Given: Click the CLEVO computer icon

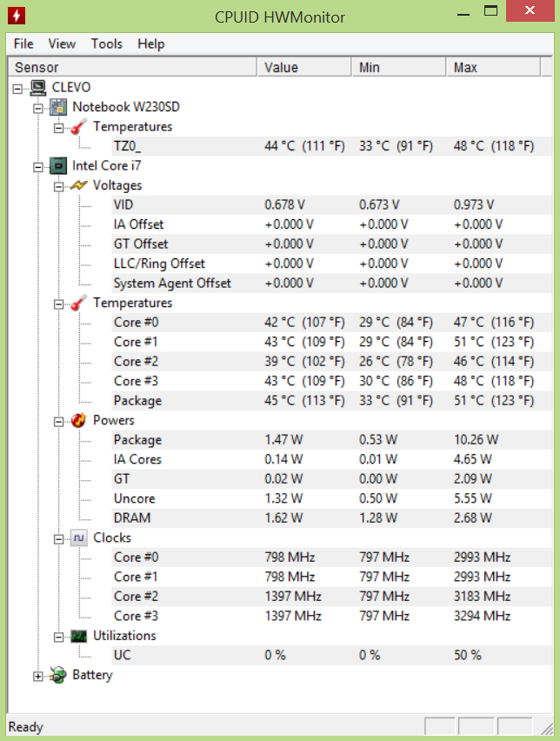Looking at the screenshot, I should pos(38,88).
